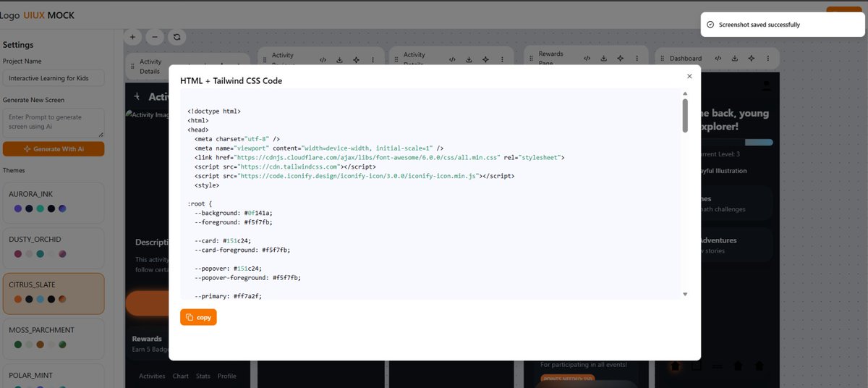868x388 pixels.
Task: Open three-dot menu on Dashboard frame
Action: pyautogui.click(x=767, y=59)
